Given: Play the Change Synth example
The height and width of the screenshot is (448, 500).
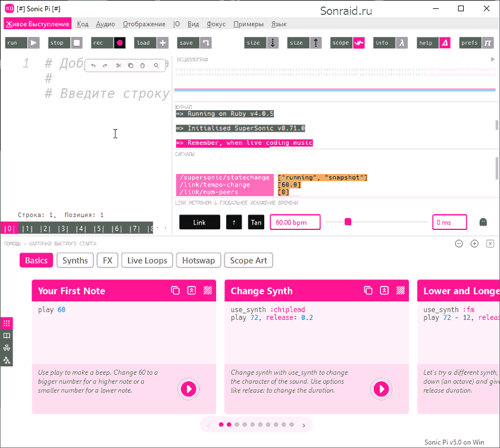Looking at the screenshot, I should (381, 389).
